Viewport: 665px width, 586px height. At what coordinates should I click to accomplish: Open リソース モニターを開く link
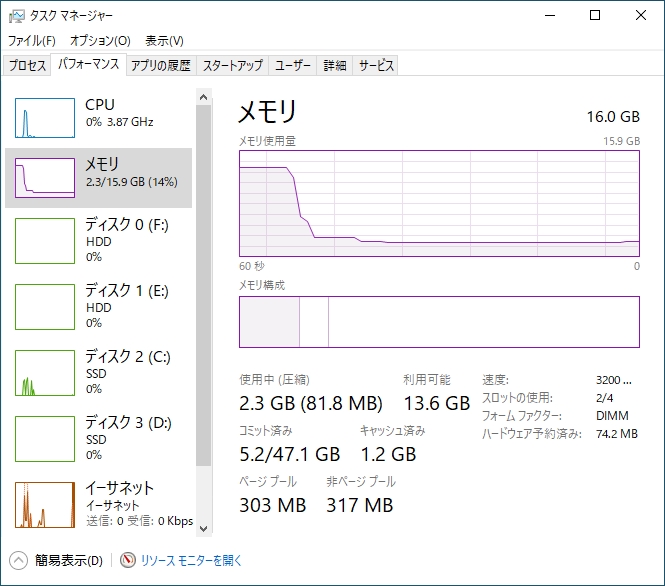191,561
